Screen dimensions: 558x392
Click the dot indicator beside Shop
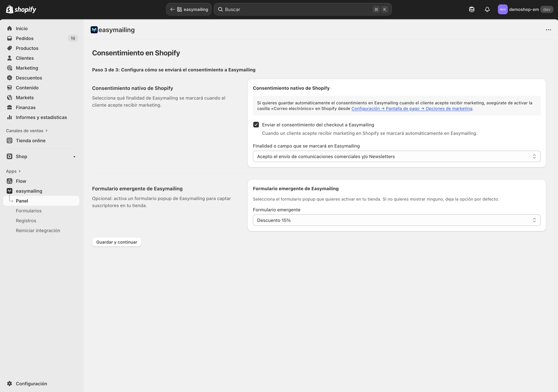pos(74,157)
